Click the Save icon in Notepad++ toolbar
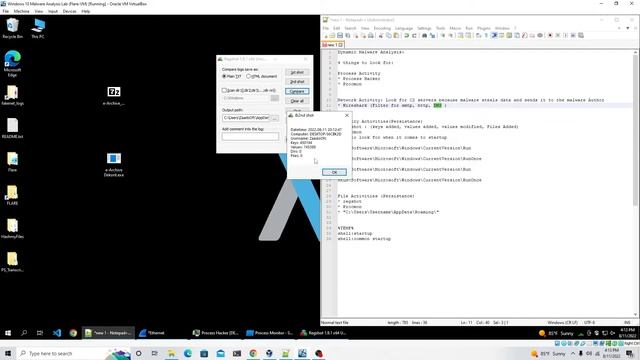640x360 pixels. pos(340,36)
